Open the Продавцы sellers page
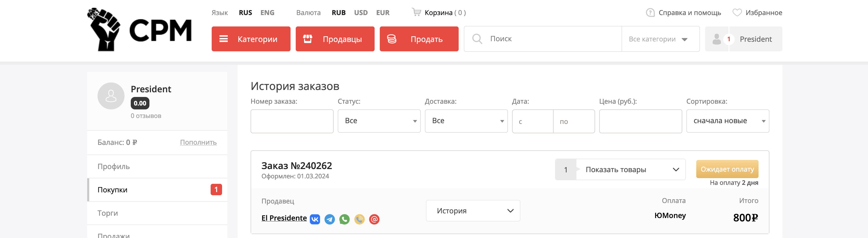This screenshot has width=868, height=238. pyautogui.click(x=335, y=39)
